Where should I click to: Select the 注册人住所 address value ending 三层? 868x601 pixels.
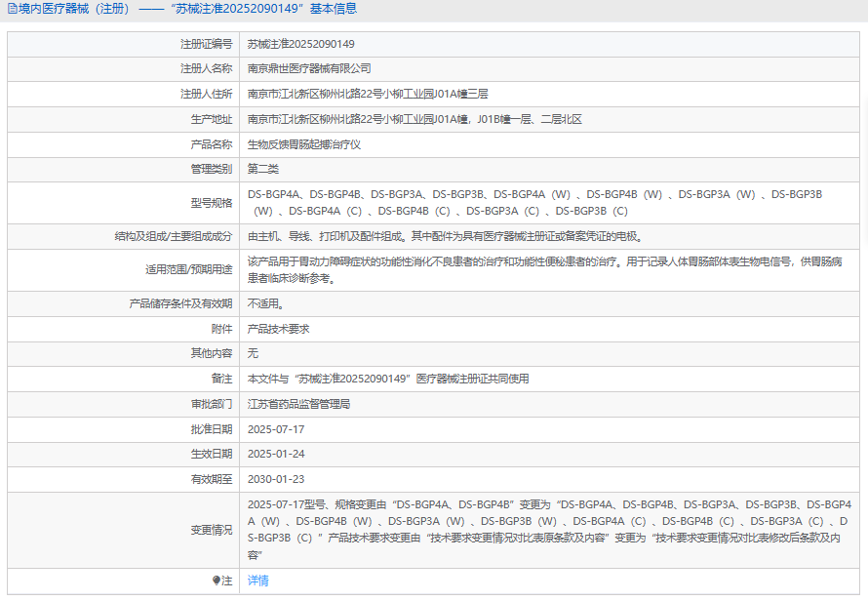[x=368, y=95]
